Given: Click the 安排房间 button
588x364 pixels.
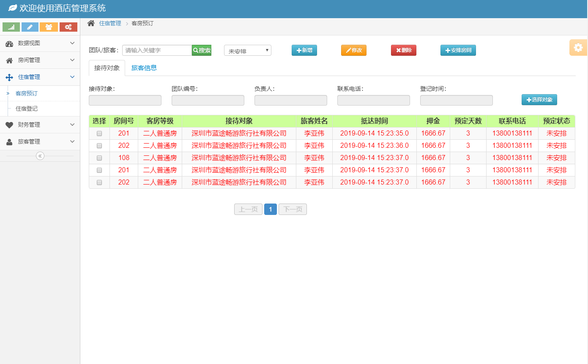Looking at the screenshot, I should point(458,50).
